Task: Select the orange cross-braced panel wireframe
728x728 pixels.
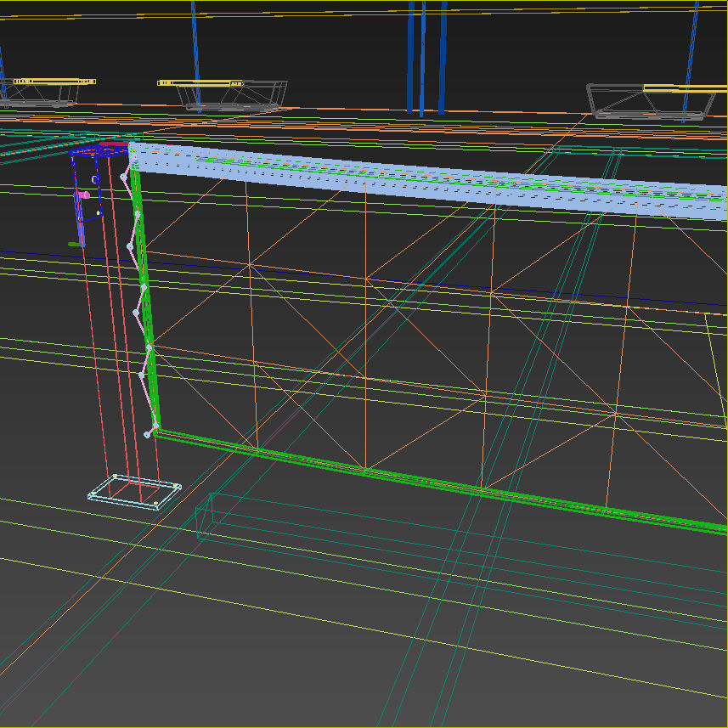Action: tap(437, 343)
